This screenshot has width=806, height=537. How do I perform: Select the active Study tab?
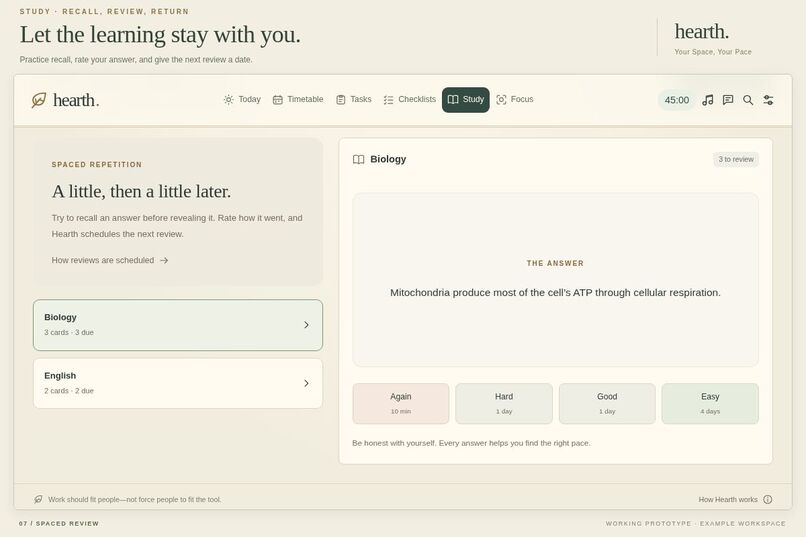click(466, 100)
